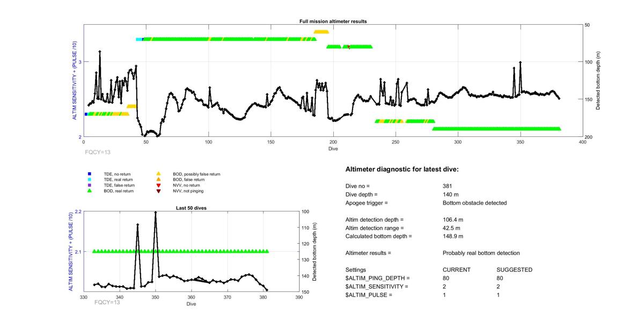Click the y-axis tick label 2.2 in Last 50 dives chart
The width and height of the screenshot is (644, 328).
click(x=77, y=212)
